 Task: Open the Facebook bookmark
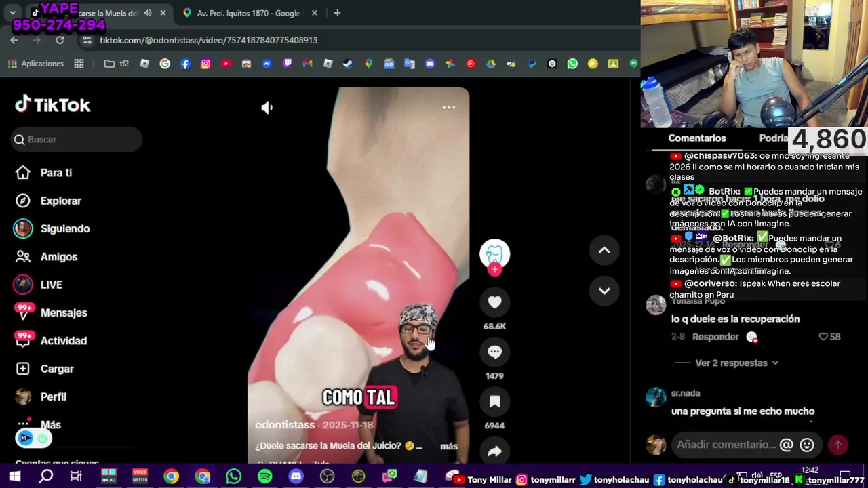(185, 64)
